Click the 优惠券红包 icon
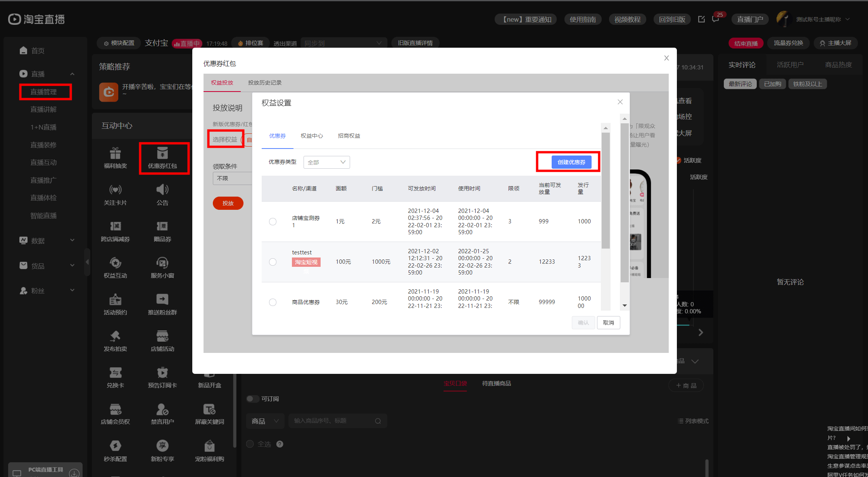 pos(162,154)
